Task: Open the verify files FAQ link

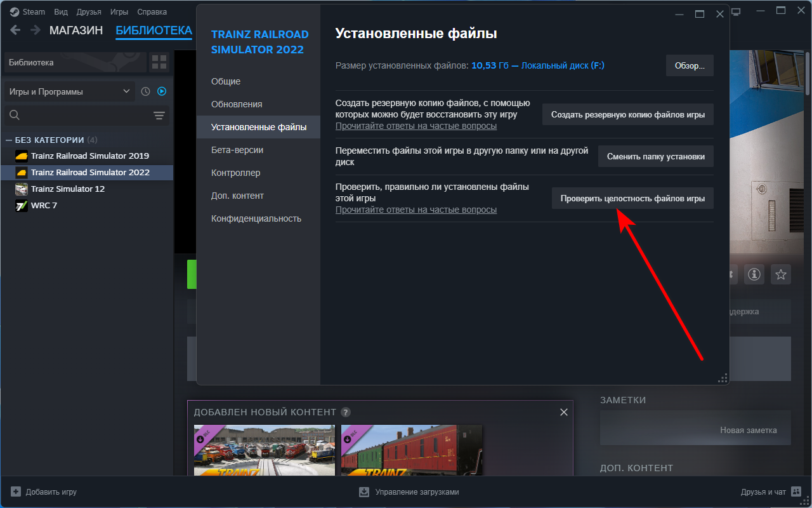Action: pyautogui.click(x=416, y=210)
